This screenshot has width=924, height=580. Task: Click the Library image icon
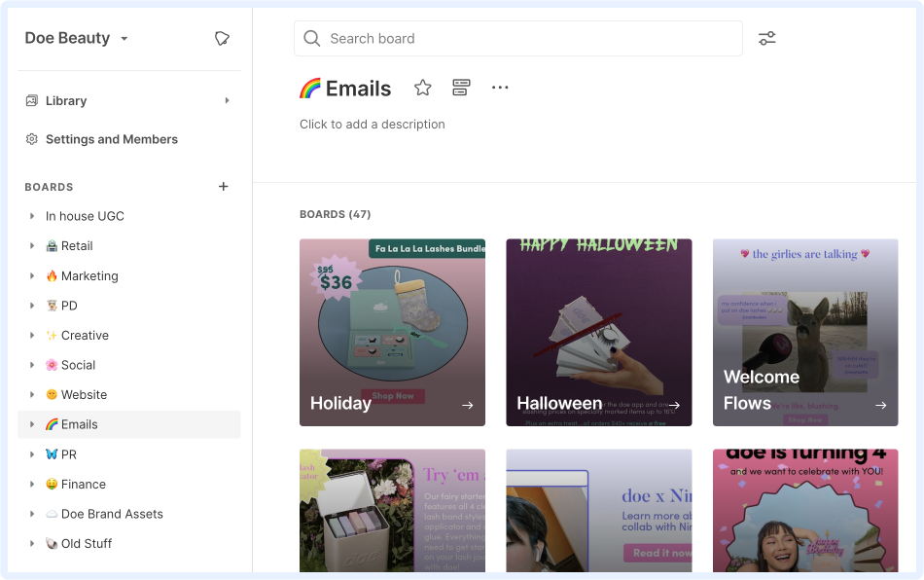point(32,101)
